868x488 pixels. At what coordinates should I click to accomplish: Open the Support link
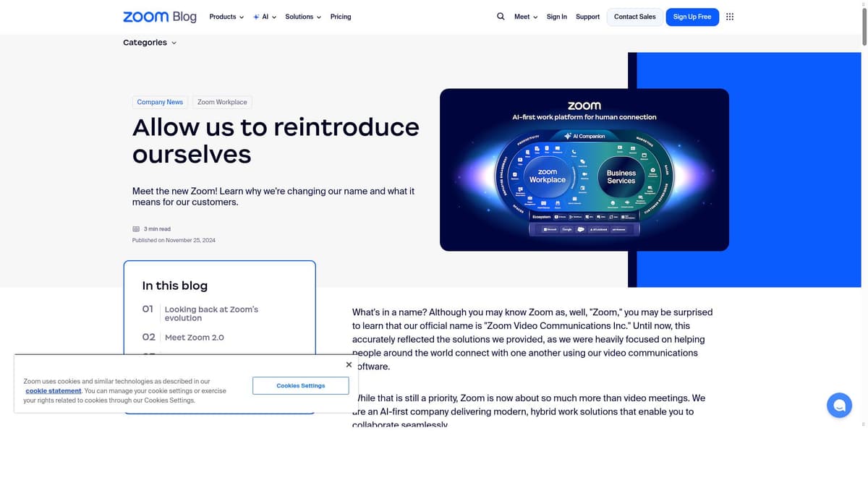pyautogui.click(x=587, y=17)
